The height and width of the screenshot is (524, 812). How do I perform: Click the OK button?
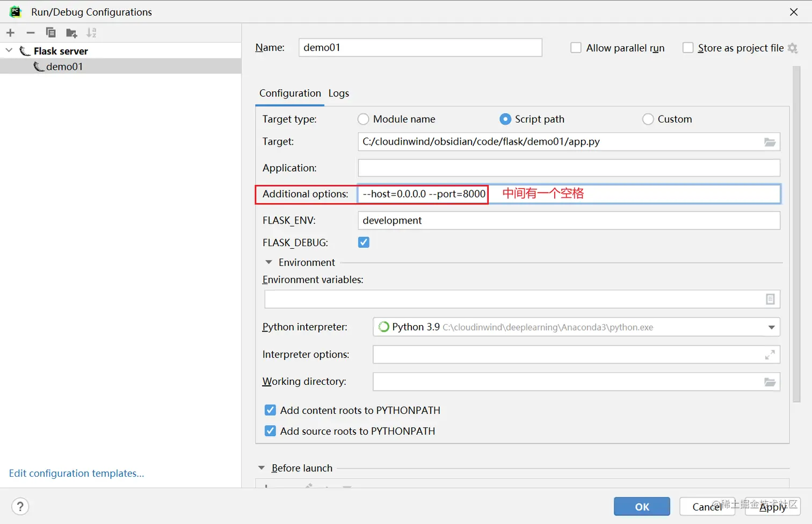[642, 507]
